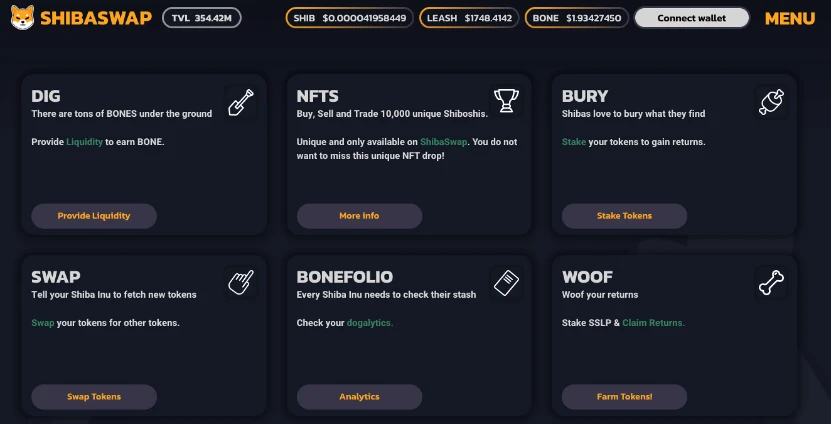Click the NFTS trophy icon

tap(506, 102)
